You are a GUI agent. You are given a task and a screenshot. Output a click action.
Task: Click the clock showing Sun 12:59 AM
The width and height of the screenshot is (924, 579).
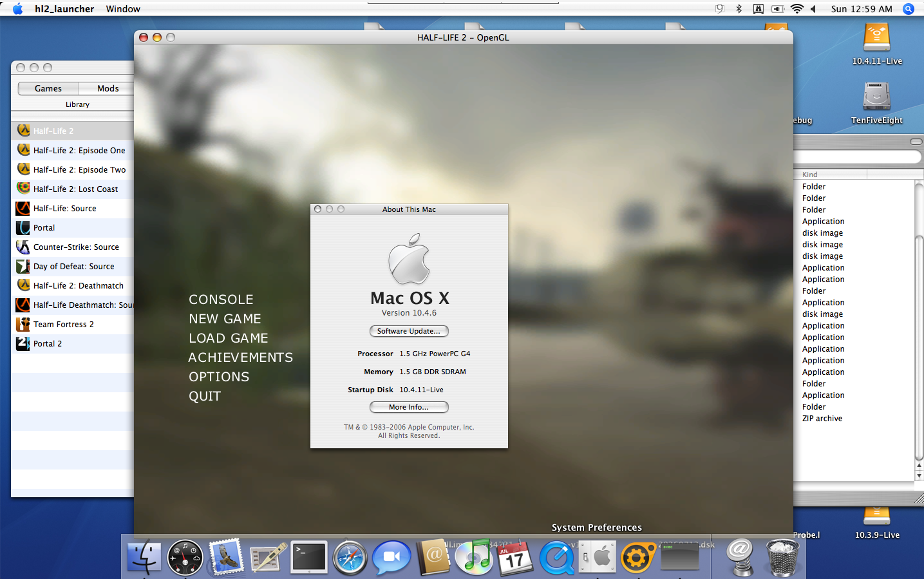pyautogui.click(x=862, y=9)
